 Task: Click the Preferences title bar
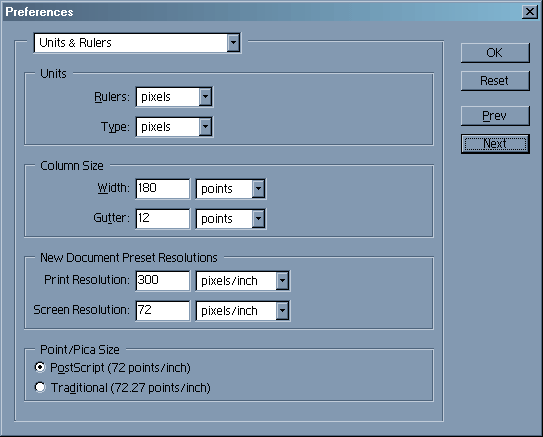(x=263, y=12)
